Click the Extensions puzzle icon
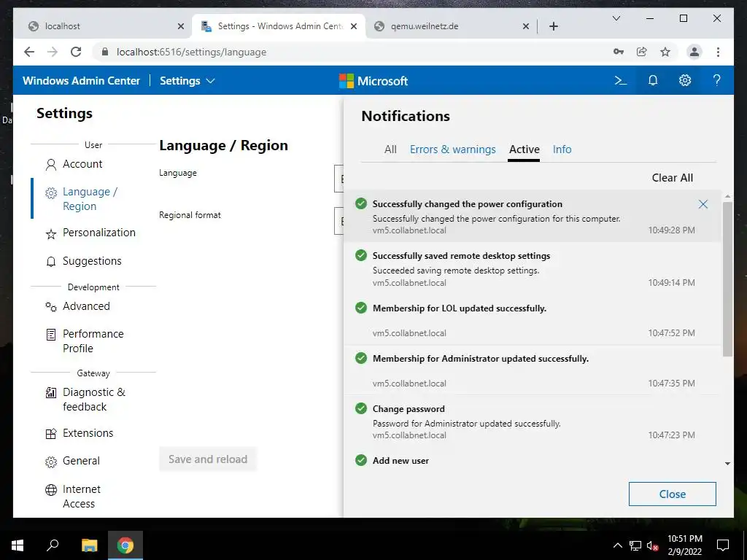 [50, 434]
